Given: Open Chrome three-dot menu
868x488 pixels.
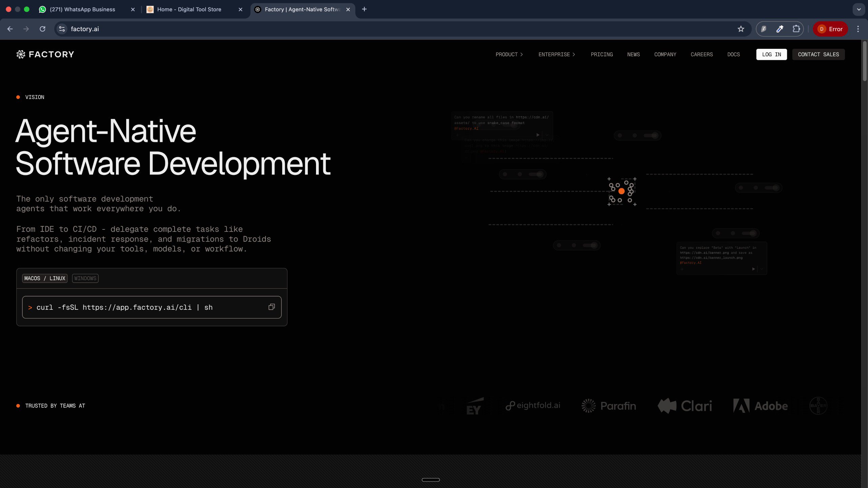Looking at the screenshot, I should 858,29.
